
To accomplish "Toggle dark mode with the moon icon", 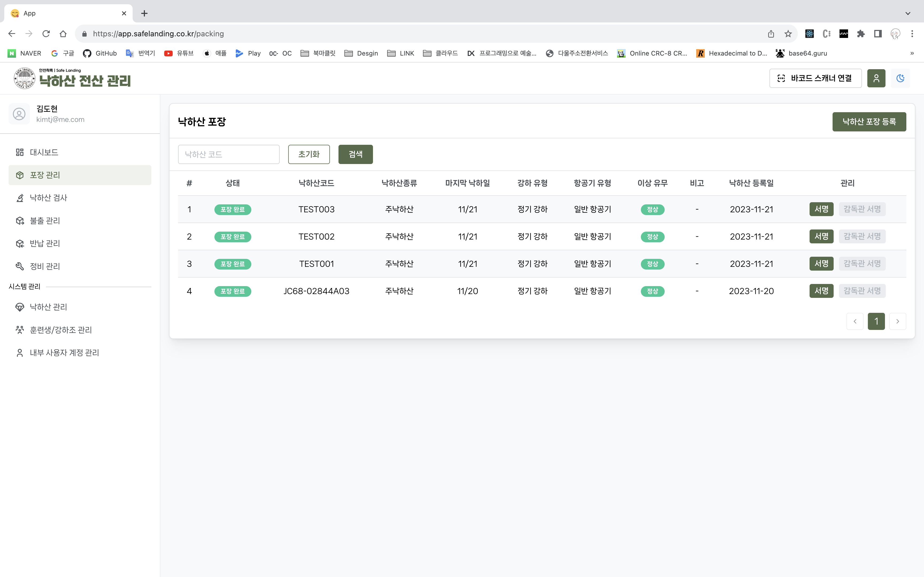I will (x=900, y=78).
